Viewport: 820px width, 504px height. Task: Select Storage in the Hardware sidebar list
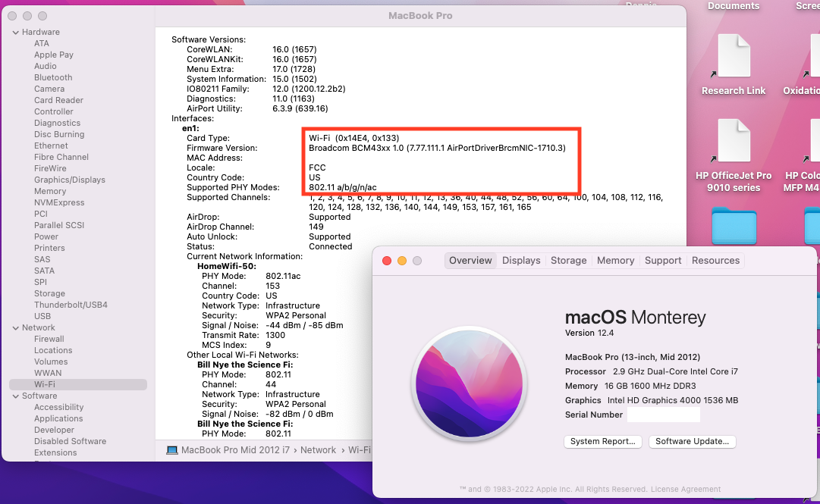pos(49,294)
